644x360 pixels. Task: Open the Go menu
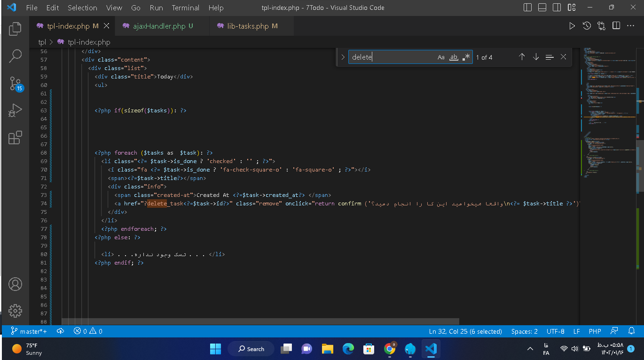click(136, 8)
